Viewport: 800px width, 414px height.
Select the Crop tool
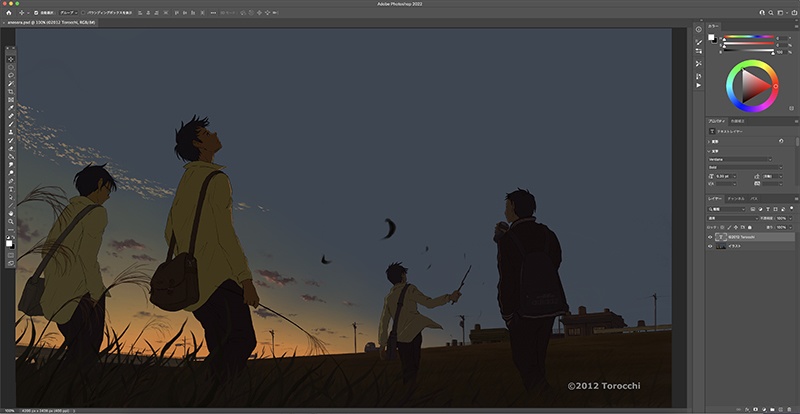pos(11,91)
